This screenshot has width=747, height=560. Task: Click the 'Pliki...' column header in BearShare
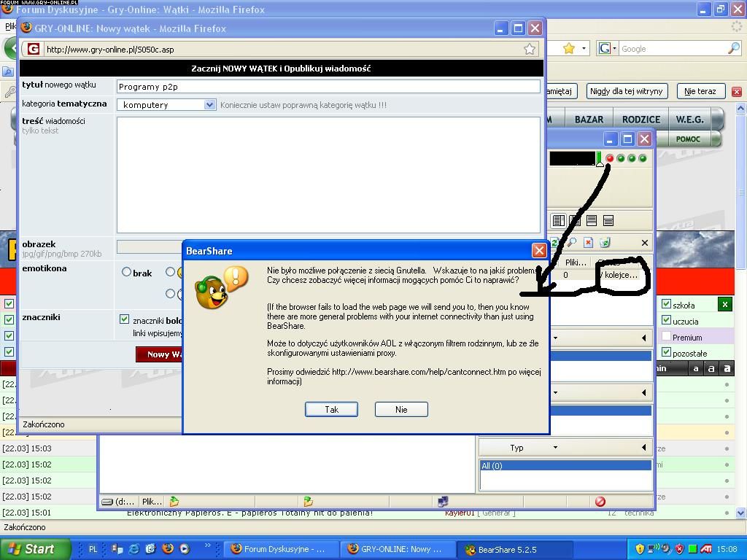pyautogui.click(x=575, y=262)
